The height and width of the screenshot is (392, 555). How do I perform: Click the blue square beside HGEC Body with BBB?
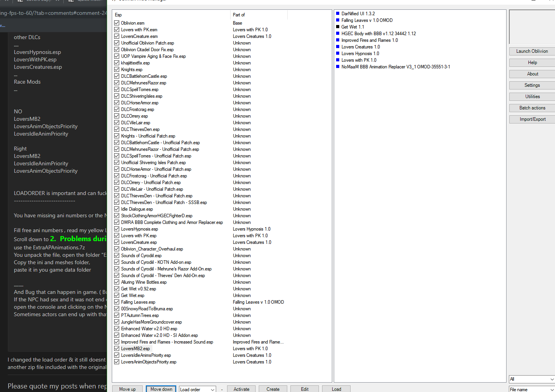(338, 33)
